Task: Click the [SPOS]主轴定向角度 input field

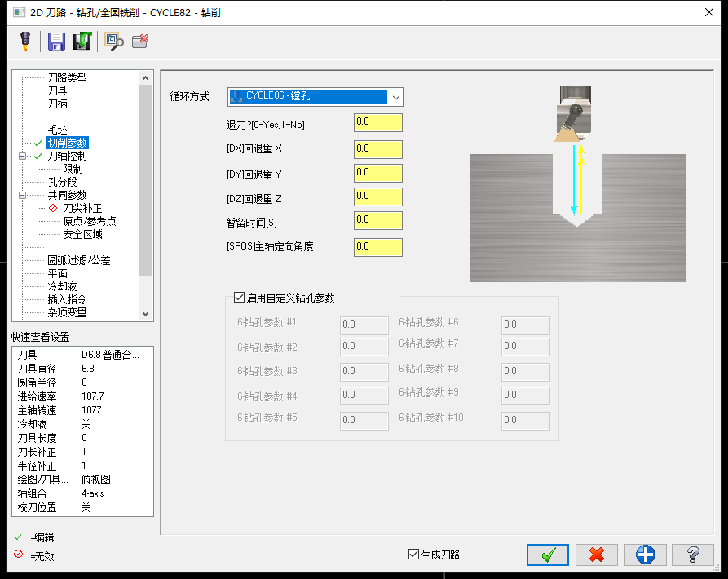Action: click(378, 247)
